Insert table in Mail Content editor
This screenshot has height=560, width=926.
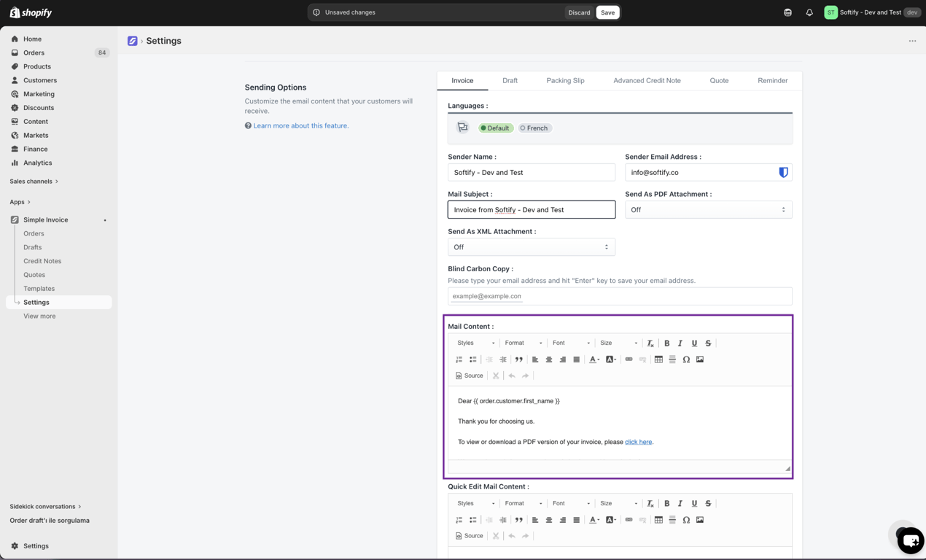pos(658,359)
